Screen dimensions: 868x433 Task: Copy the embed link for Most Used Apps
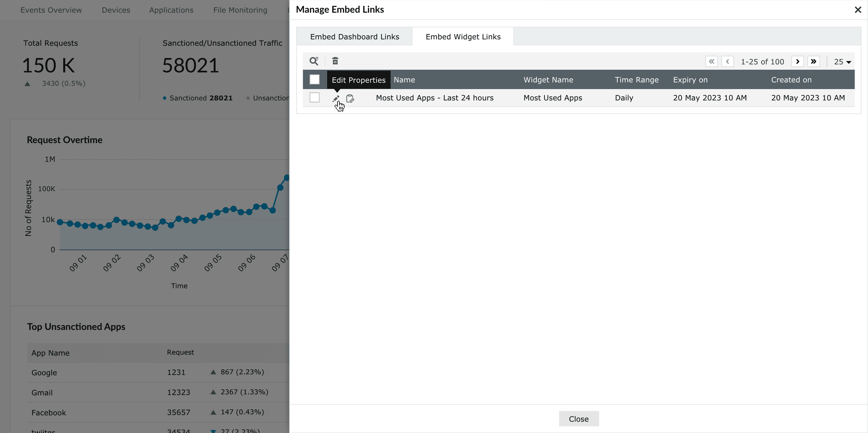(350, 98)
